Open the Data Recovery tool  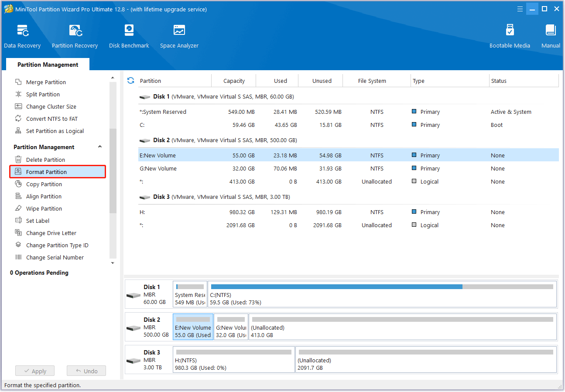(x=22, y=36)
